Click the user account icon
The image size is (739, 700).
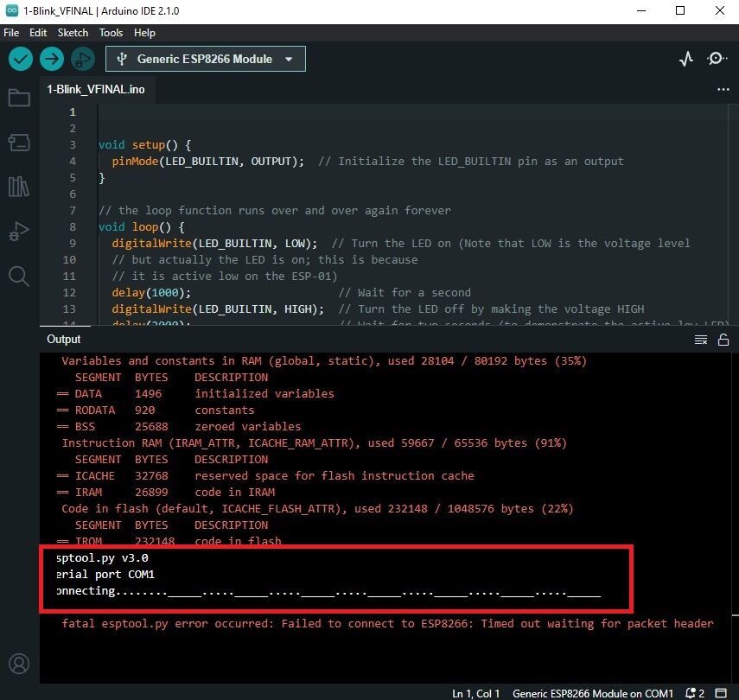[19, 664]
